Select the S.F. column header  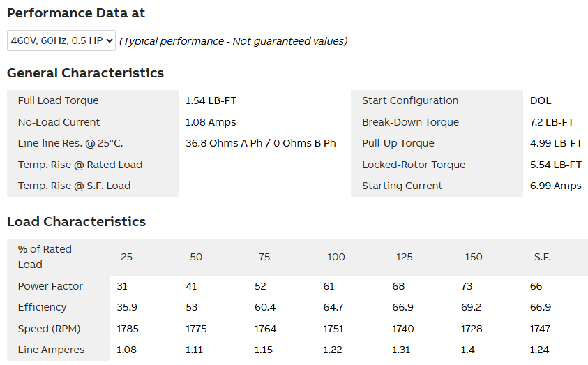click(542, 257)
